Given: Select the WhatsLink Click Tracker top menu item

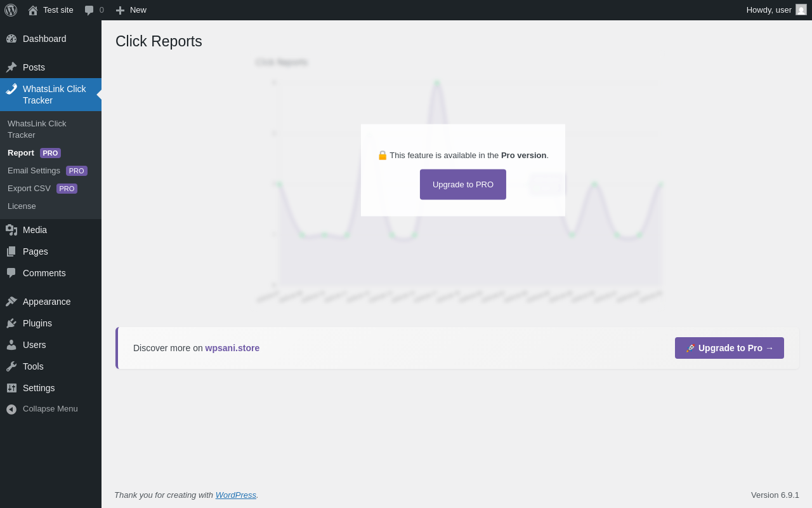Looking at the screenshot, I should tap(51, 95).
